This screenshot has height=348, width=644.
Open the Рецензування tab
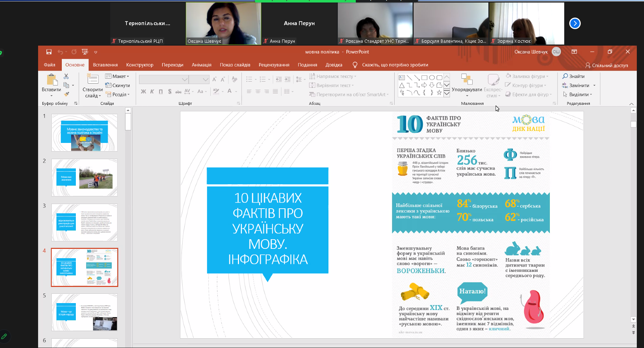[x=274, y=65]
